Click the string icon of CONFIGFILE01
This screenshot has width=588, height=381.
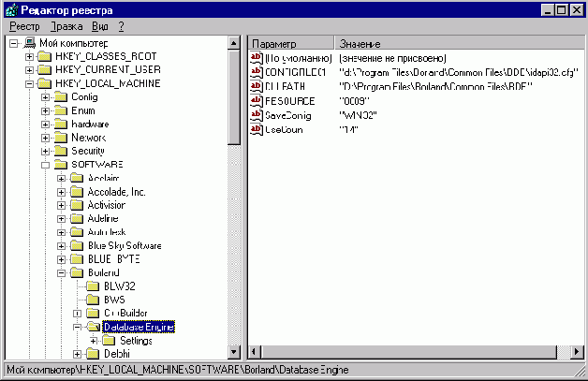pyautogui.click(x=257, y=72)
